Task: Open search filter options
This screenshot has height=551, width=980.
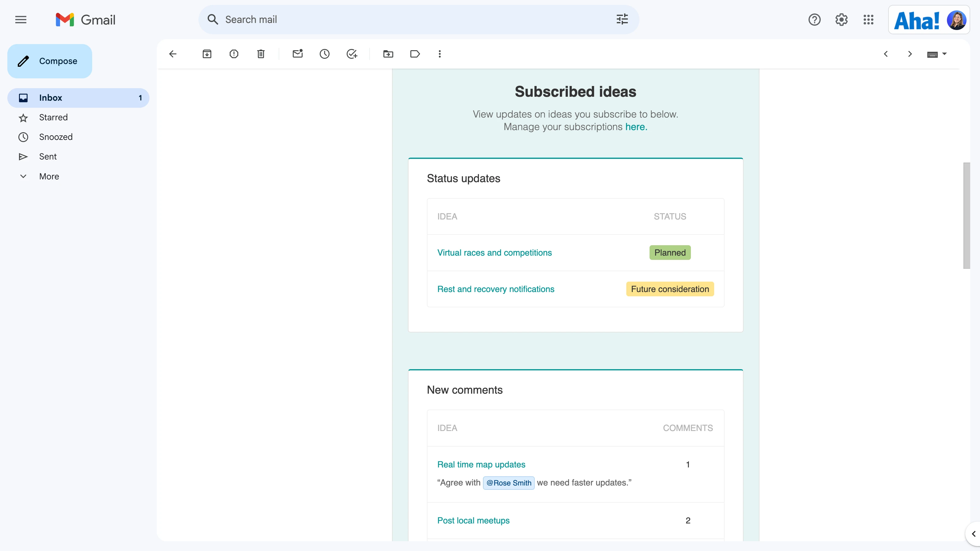Action: pyautogui.click(x=622, y=19)
